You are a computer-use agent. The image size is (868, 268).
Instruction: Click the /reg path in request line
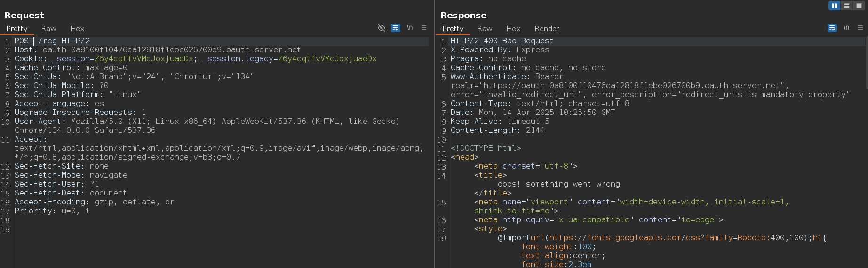[48, 41]
